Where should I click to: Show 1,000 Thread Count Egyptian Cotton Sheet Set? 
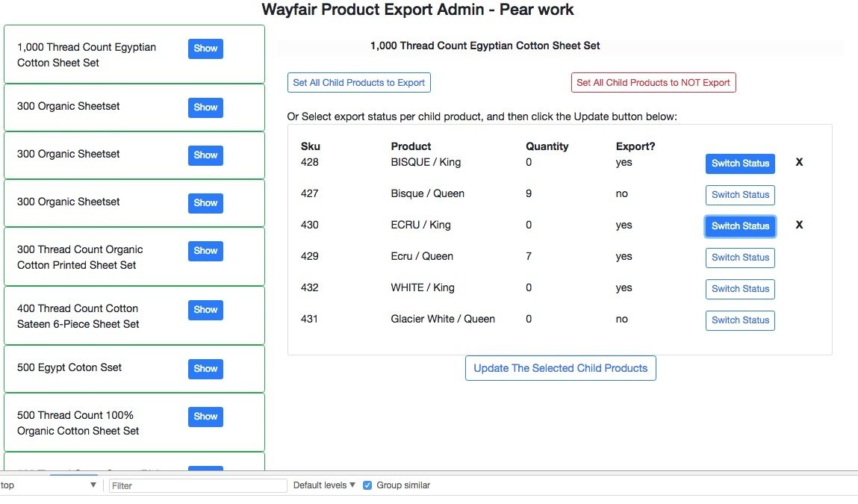pyautogui.click(x=205, y=49)
